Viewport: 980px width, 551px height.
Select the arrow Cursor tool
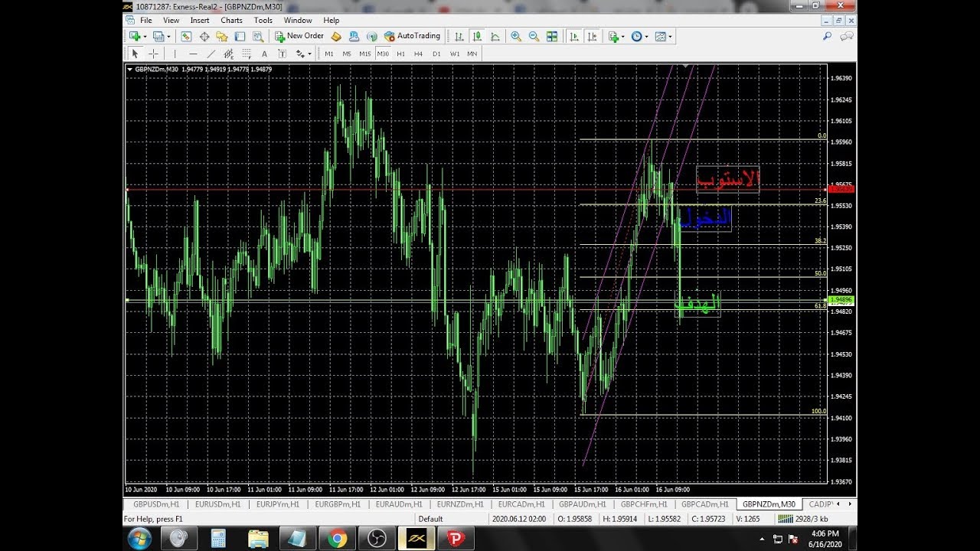135,54
